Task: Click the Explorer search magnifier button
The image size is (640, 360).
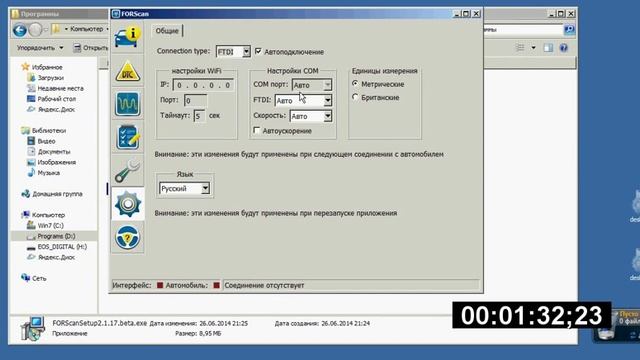Action: click(x=569, y=29)
